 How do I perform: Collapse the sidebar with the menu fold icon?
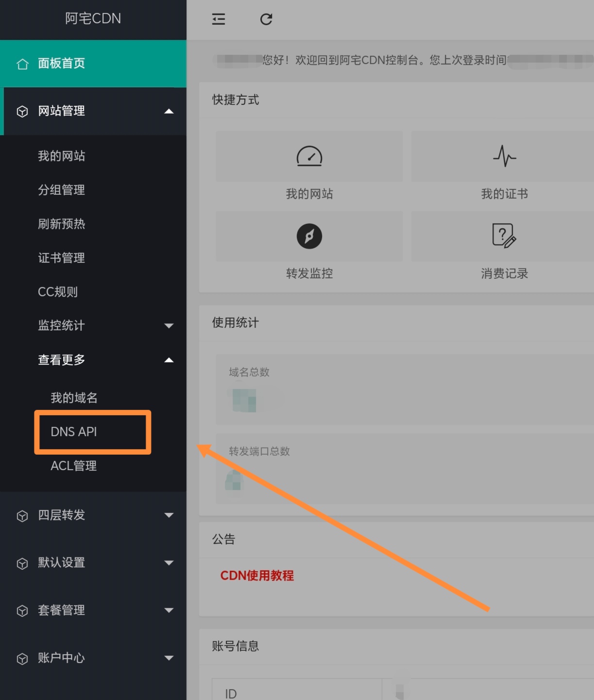pyautogui.click(x=219, y=19)
